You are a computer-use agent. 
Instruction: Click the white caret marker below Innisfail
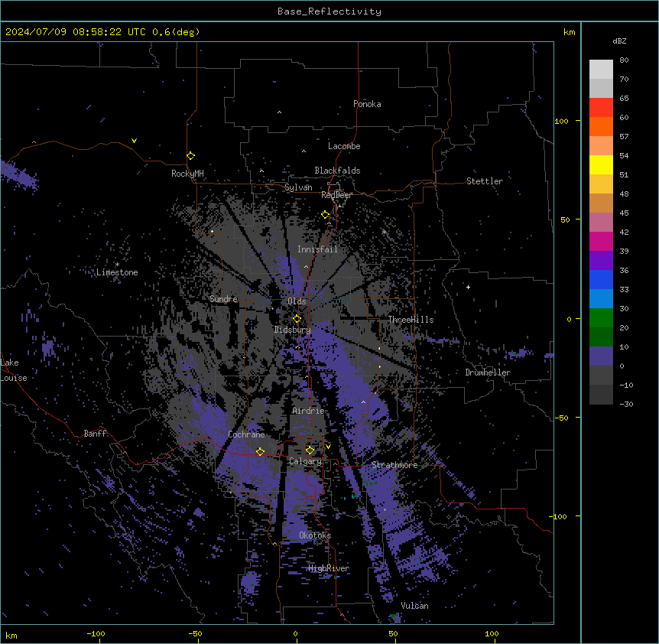click(x=306, y=266)
